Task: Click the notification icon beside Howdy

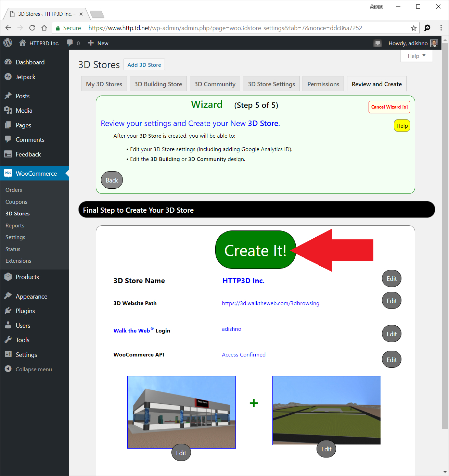Action: pyautogui.click(x=377, y=43)
